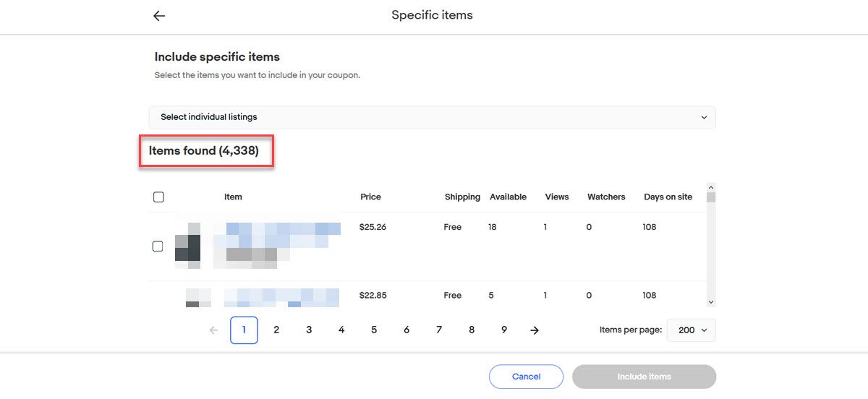
Task: Click the back arrow icon
Action: tap(159, 16)
